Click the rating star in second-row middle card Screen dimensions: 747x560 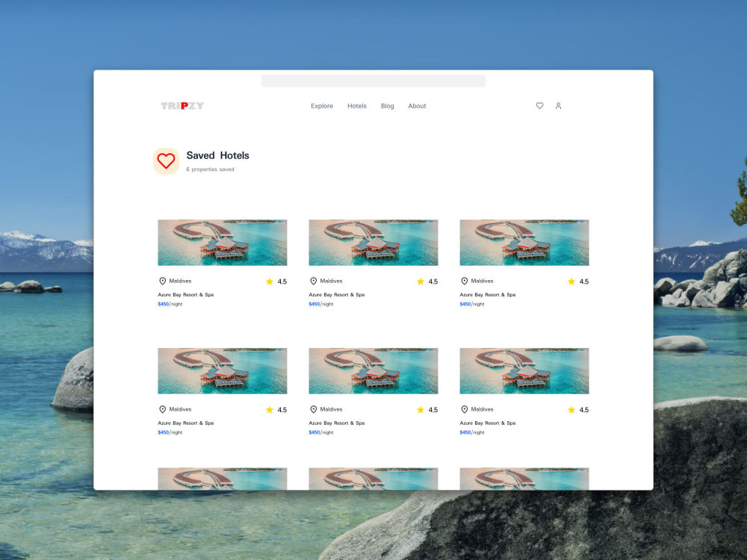tap(421, 409)
